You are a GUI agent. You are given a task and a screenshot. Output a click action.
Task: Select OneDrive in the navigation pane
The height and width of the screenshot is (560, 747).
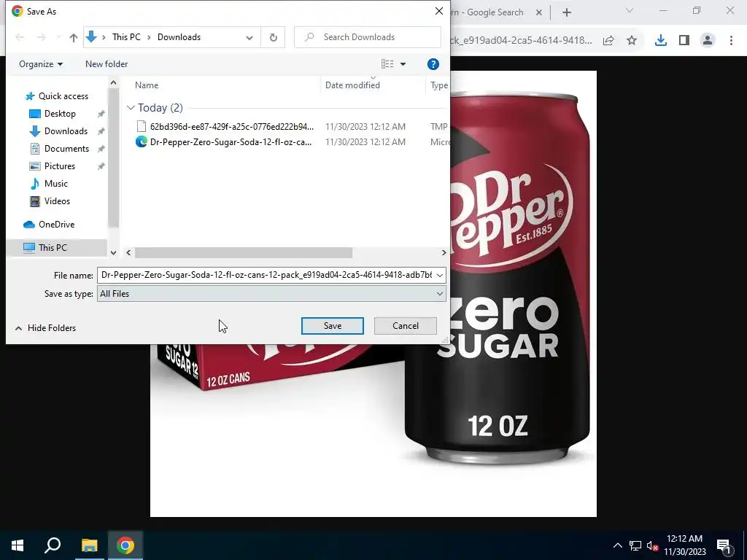[56, 225]
